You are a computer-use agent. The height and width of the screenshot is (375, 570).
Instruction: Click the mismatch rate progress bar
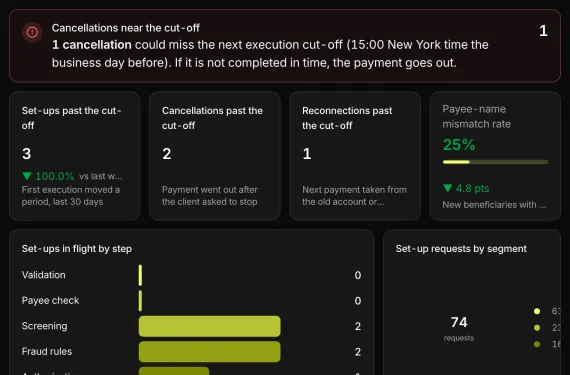pyautogui.click(x=495, y=162)
